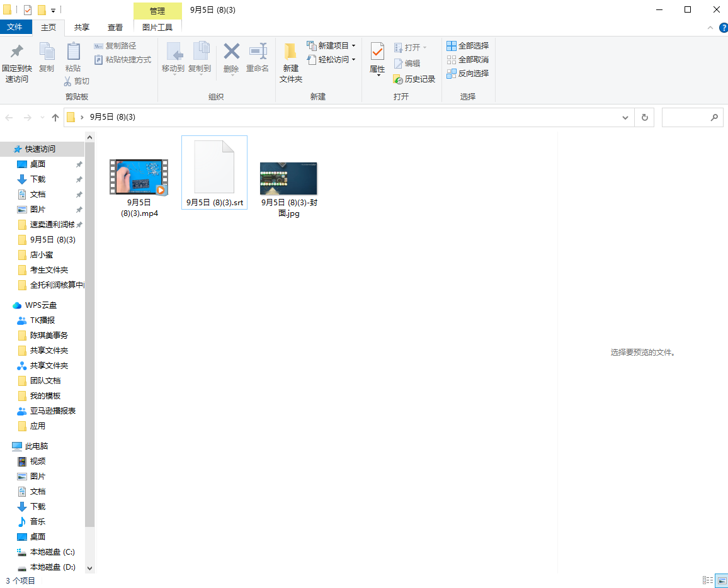The height and width of the screenshot is (588, 728).
Task: Click Select all (全部选择)
Action: (x=467, y=45)
